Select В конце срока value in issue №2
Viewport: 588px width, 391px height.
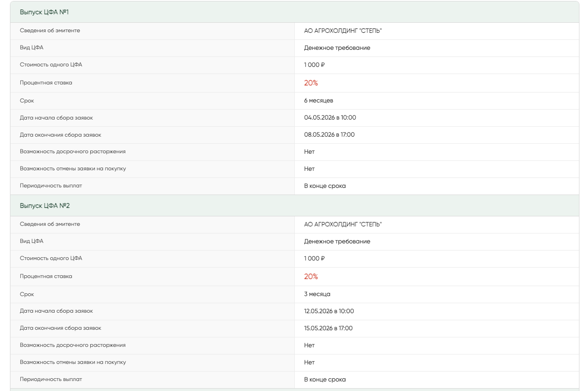pos(325,380)
